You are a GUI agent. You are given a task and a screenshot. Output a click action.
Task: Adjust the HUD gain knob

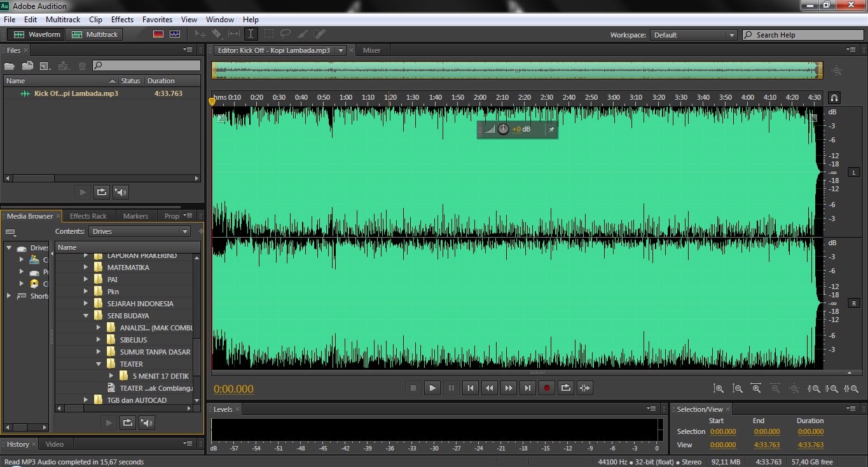point(503,129)
